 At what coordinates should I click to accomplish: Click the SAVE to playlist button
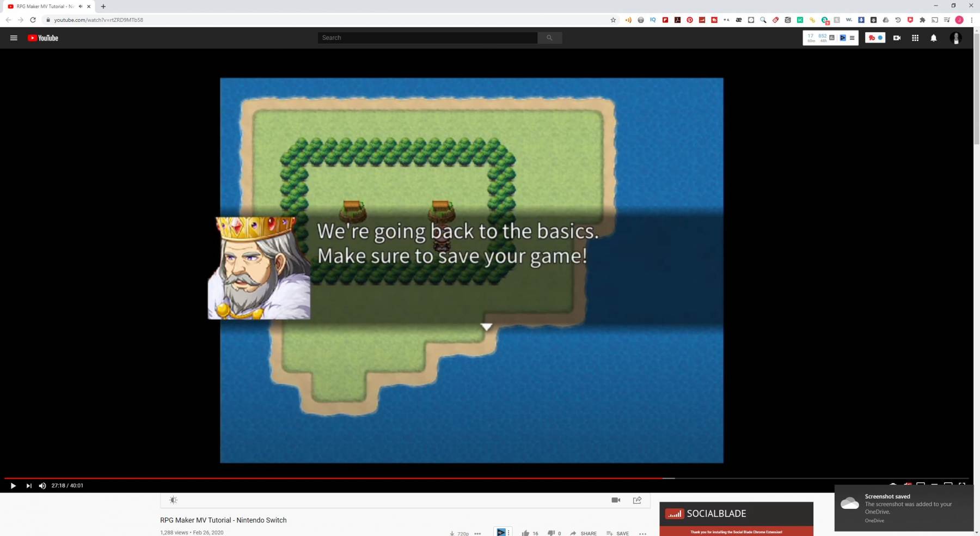click(x=617, y=533)
